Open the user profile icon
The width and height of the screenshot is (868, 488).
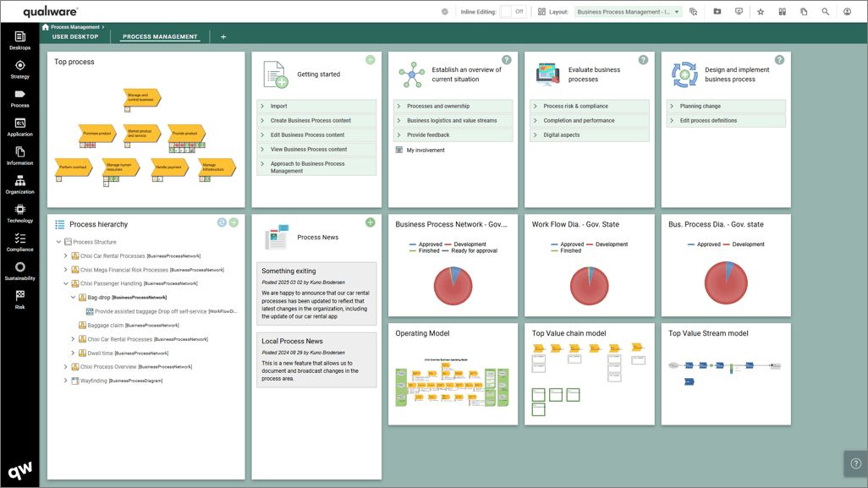pyautogui.click(x=847, y=12)
